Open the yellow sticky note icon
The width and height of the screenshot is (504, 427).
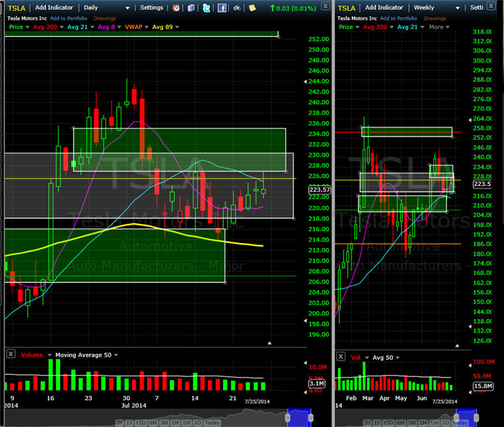pyautogui.click(x=252, y=8)
